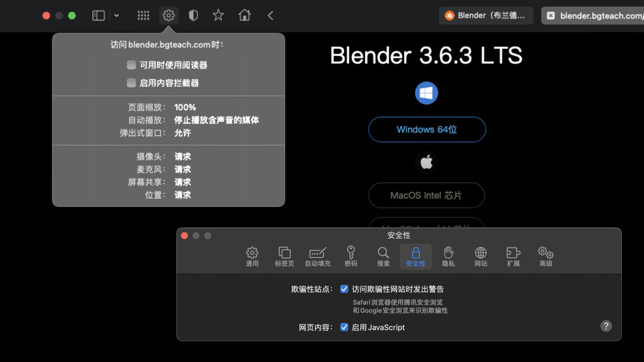Uncheck 访问欺骗性网站时发出警告 checkbox

pos(344,289)
